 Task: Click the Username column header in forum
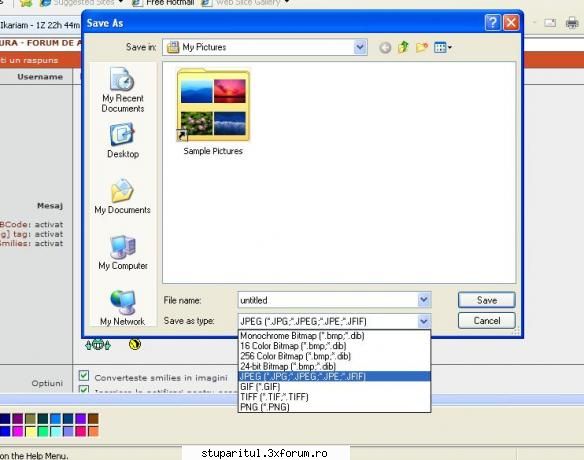(x=40, y=76)
